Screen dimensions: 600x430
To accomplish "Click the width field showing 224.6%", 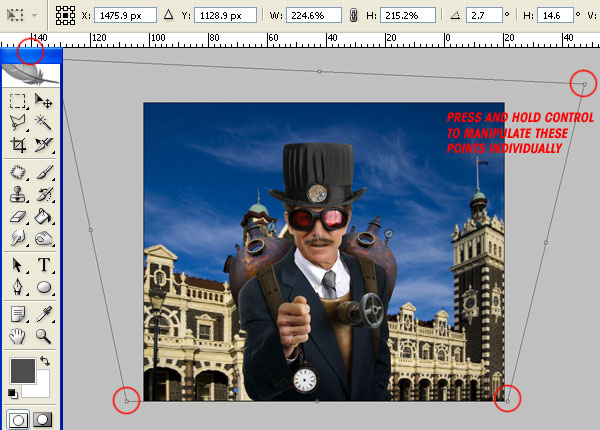I will click(x=314, y=15).
